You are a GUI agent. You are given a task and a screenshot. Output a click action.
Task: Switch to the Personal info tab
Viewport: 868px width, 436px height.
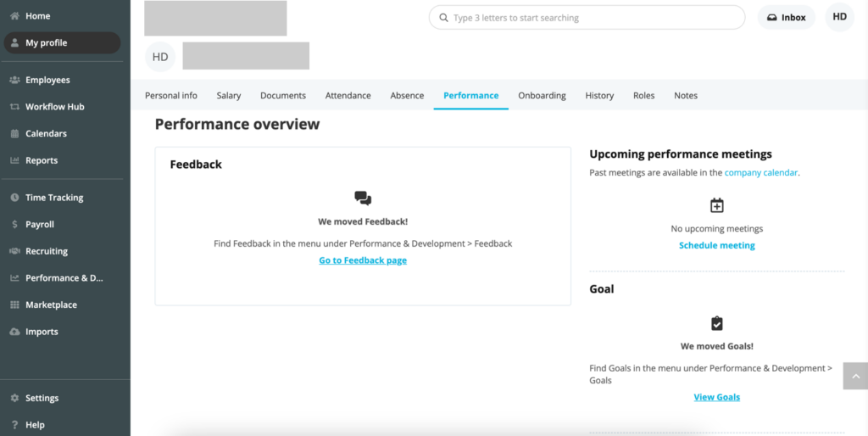click(171, 95)
